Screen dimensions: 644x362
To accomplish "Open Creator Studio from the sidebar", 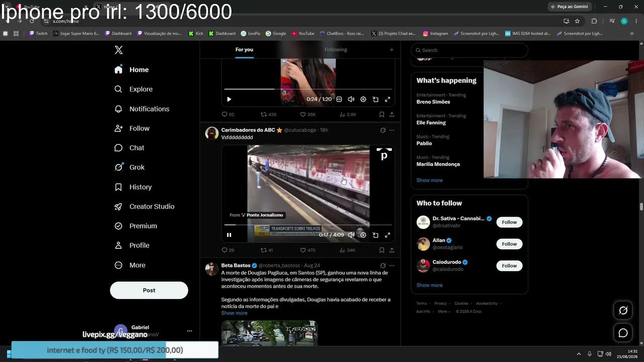I will (x=144, y=207).
